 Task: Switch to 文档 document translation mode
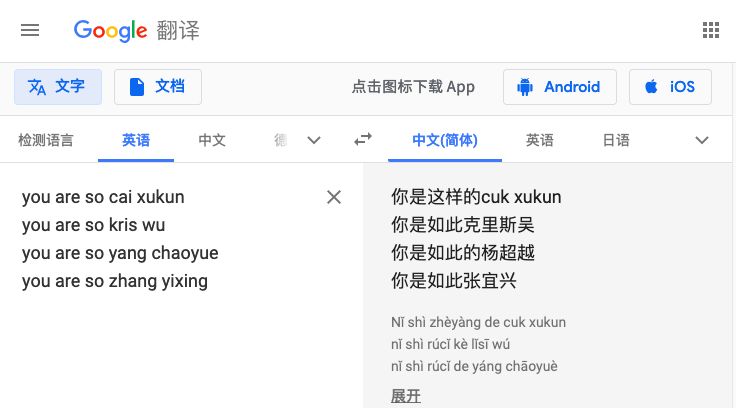(x=158, y=87)
